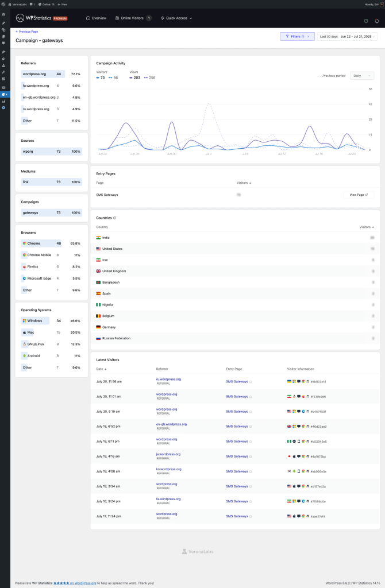385x588 pixels.
Task: Open the Appearance brush icon in the sidebar
Action: pyautogui.click(x=3, y=52)
